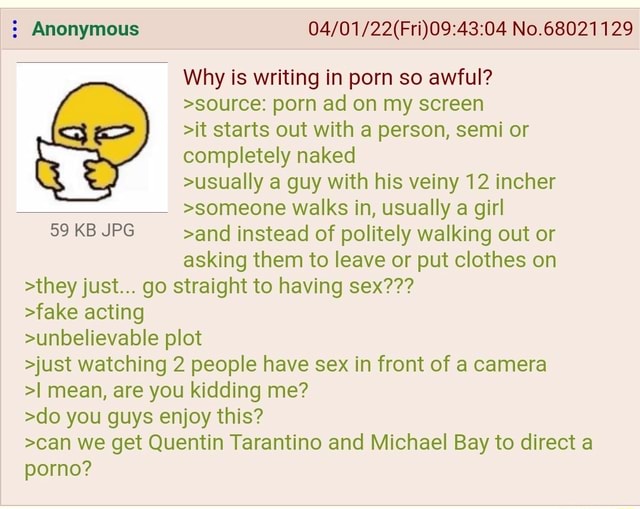Select the '>someone walks in, usually a girl' line
Screen dimensions: 640x509
(x=343, y=208)
